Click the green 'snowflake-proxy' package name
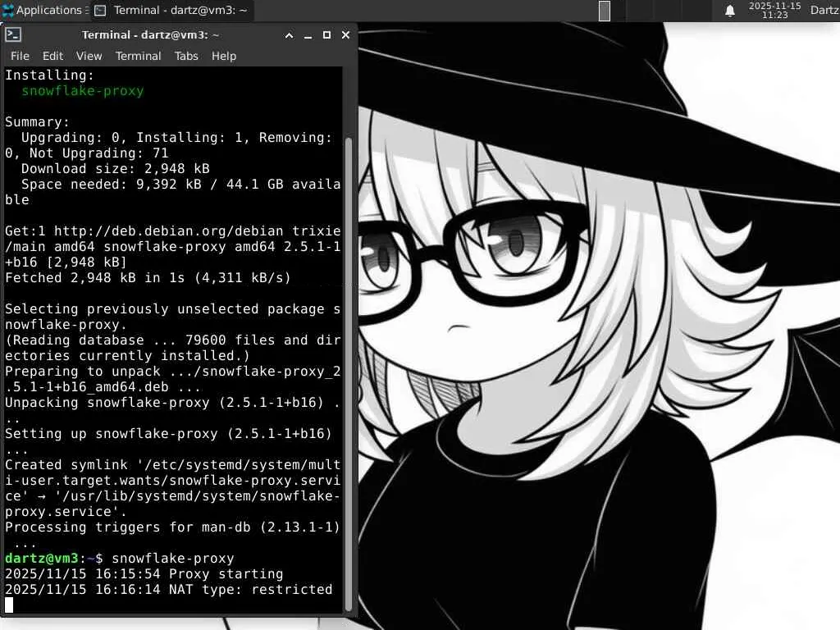Viewport: 840px width, 630px height. point(83,90)
